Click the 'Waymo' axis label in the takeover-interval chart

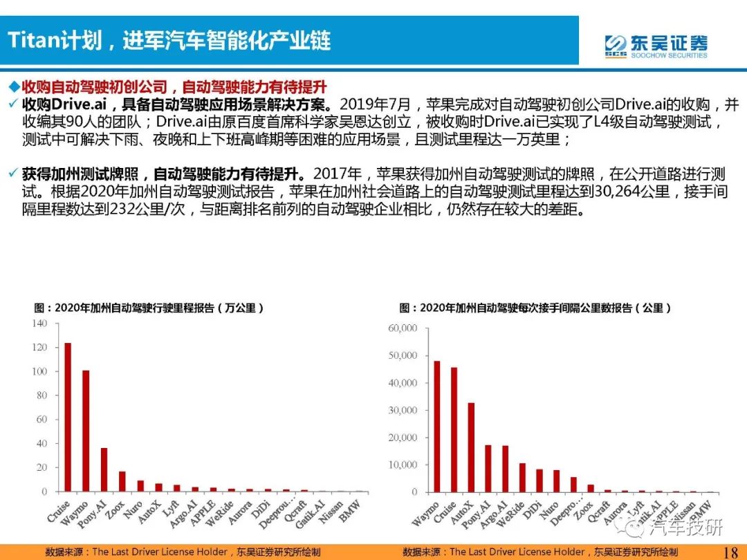425,513
